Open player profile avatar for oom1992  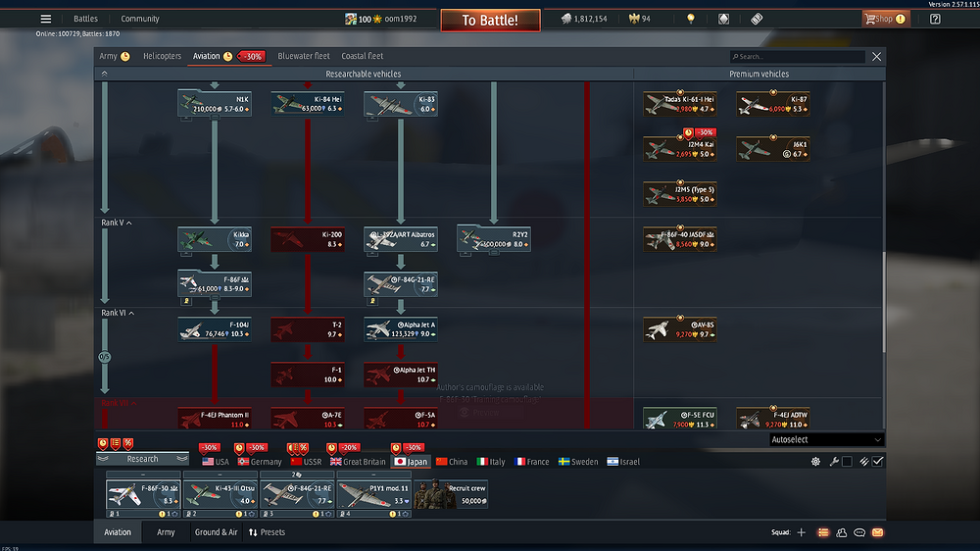tap(351, 19)
